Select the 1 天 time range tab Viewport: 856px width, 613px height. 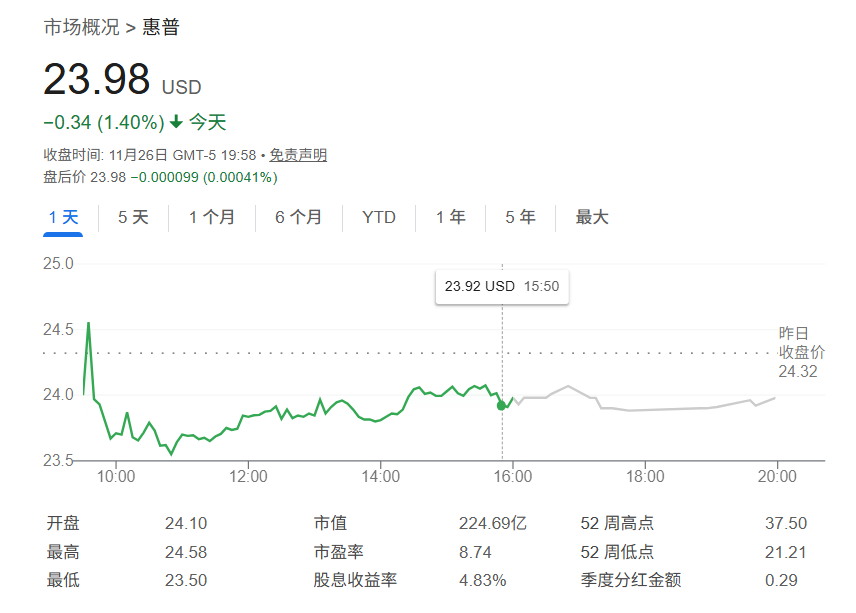pyautogui.click(x=63, y=217)
